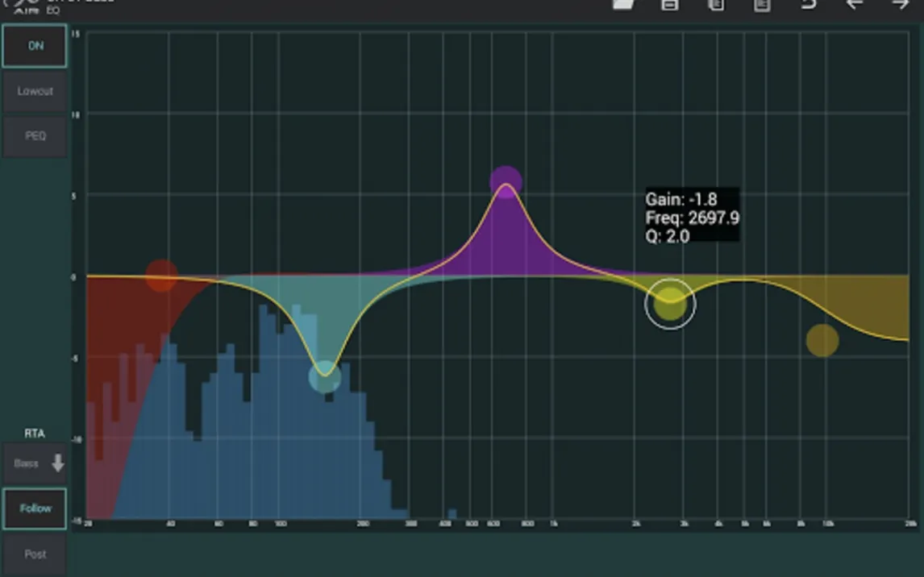Screen dimensions: 924x577
Task: Click the down arrow on RTA Bass selector
Action: [58, 463]
